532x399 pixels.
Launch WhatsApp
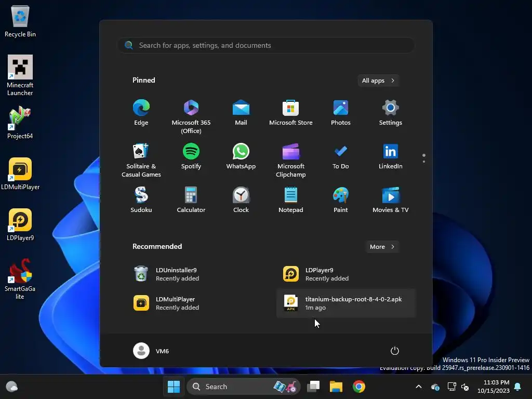tap(241, 157)
